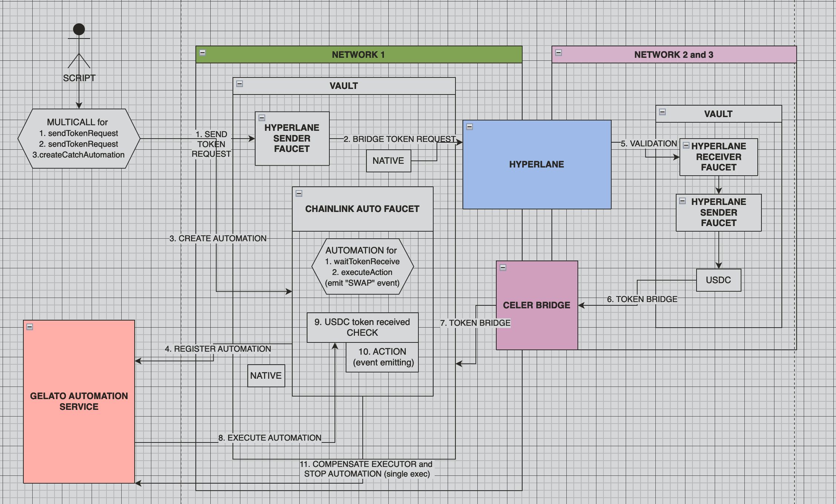Image resolution: width=836 pixels, height=504 pixels.
Task: Click the '11. COMPENSATE EXECUTOR' edge label
Action: (366, 469)
